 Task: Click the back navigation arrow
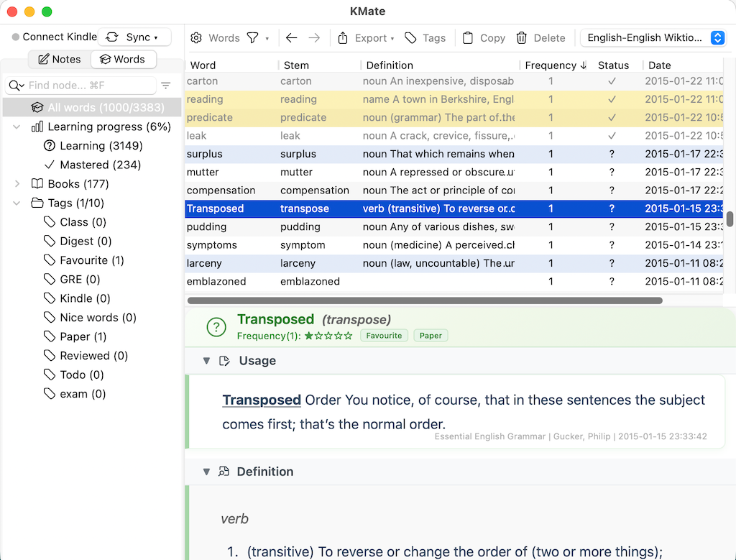coord(291,38)
